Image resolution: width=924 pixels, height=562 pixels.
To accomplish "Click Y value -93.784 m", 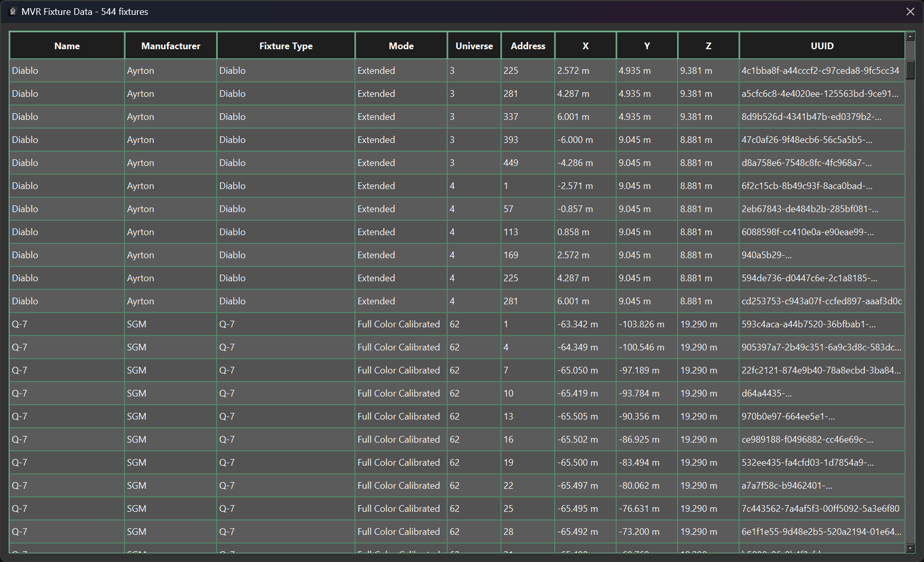I will pos(647,393).
